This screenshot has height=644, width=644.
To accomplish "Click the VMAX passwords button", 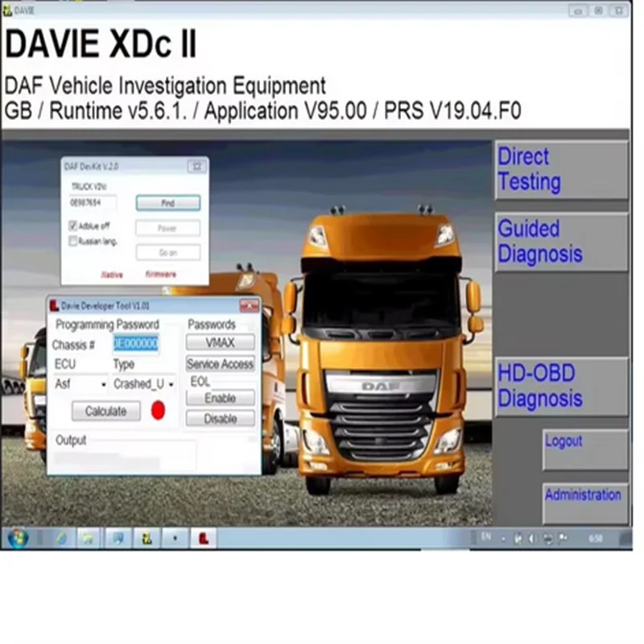I will point(219,342).
